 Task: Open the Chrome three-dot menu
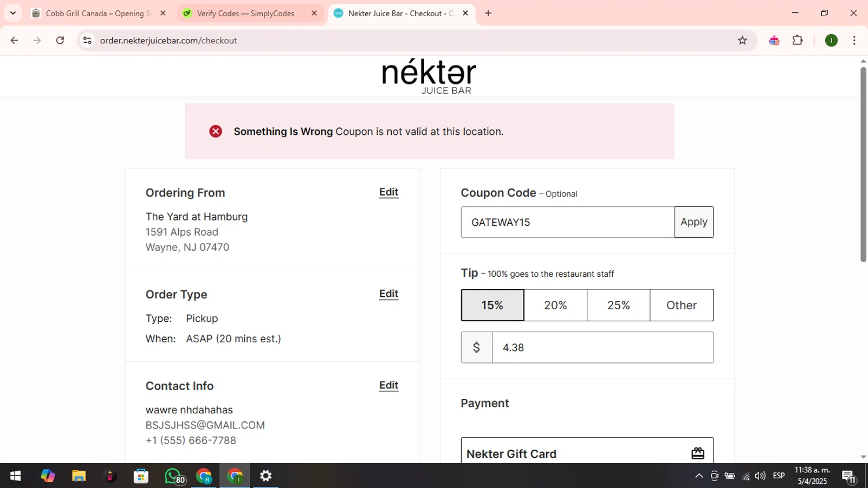[854, 41]
